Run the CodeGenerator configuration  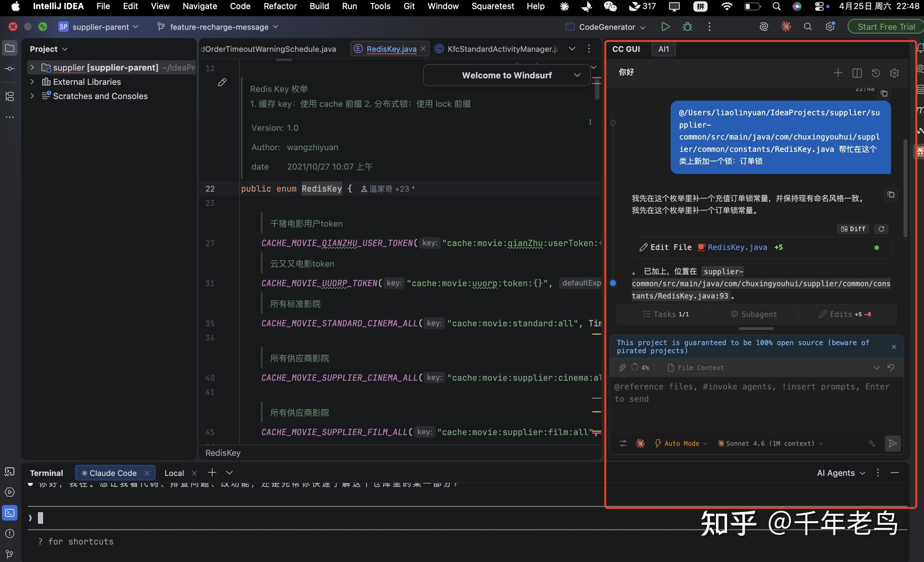point(665,27)
